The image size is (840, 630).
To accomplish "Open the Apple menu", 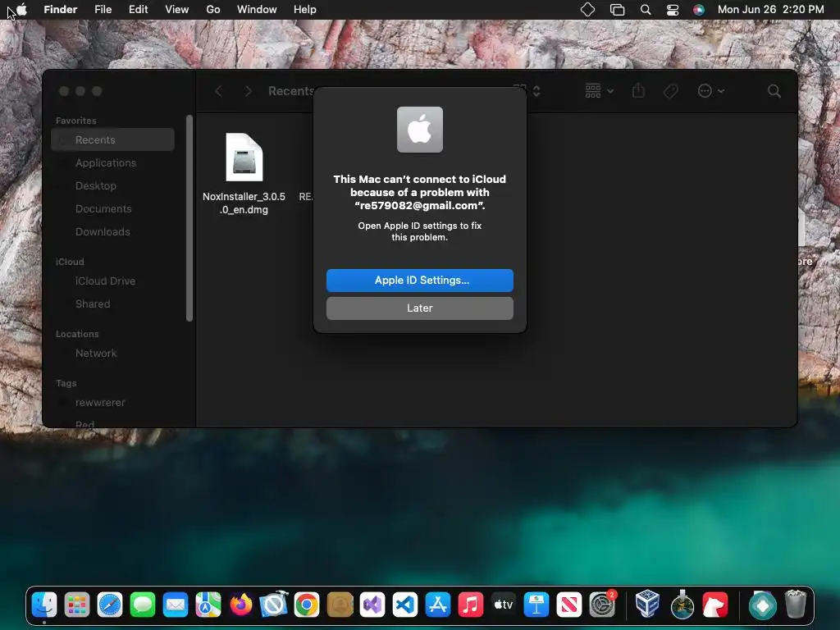I will click(21, 10).
